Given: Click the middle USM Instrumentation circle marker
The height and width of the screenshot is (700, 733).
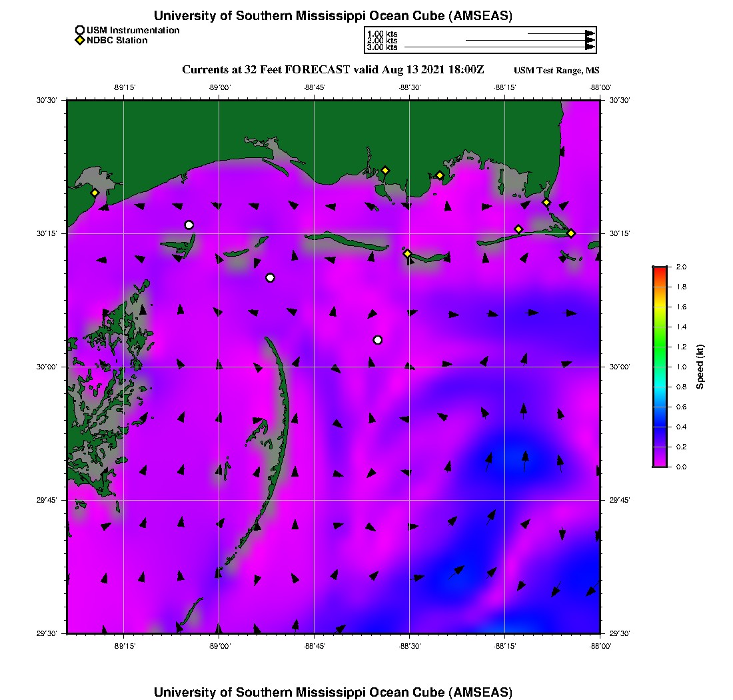Looking at the screenshot, I should pos(270,278).
